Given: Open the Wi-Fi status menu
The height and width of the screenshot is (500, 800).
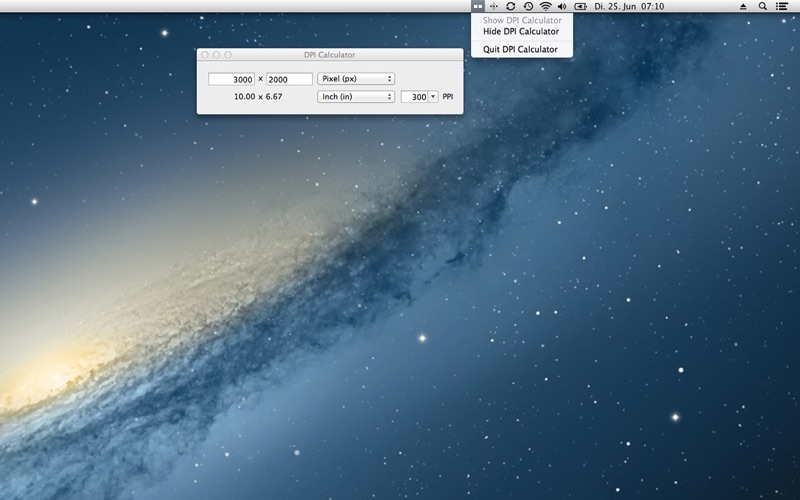Looking at the screenshot, I should [545, 6].
